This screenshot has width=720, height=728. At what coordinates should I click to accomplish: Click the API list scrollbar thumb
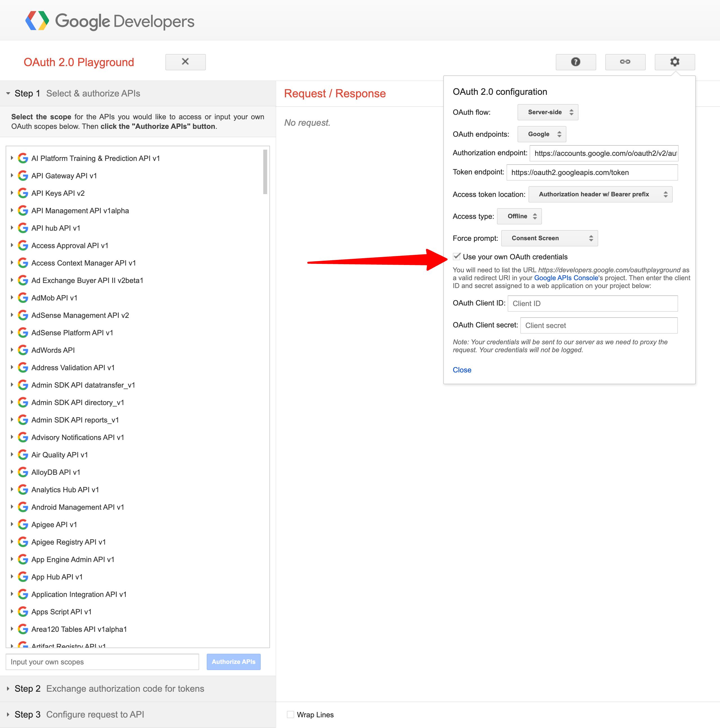pyautogui.click(x=265, y=172)
